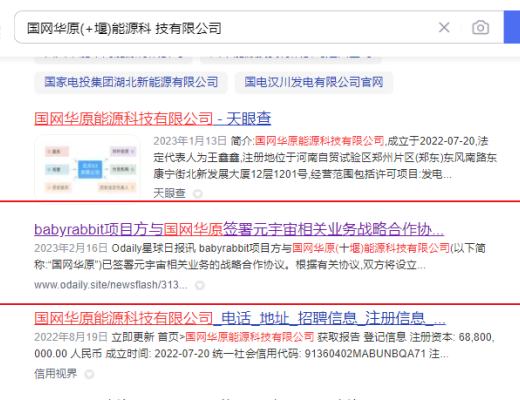Click the snippet text dated 2023年2月16日
This screenshot has height=400, width=520.
(x=260, y=256)
